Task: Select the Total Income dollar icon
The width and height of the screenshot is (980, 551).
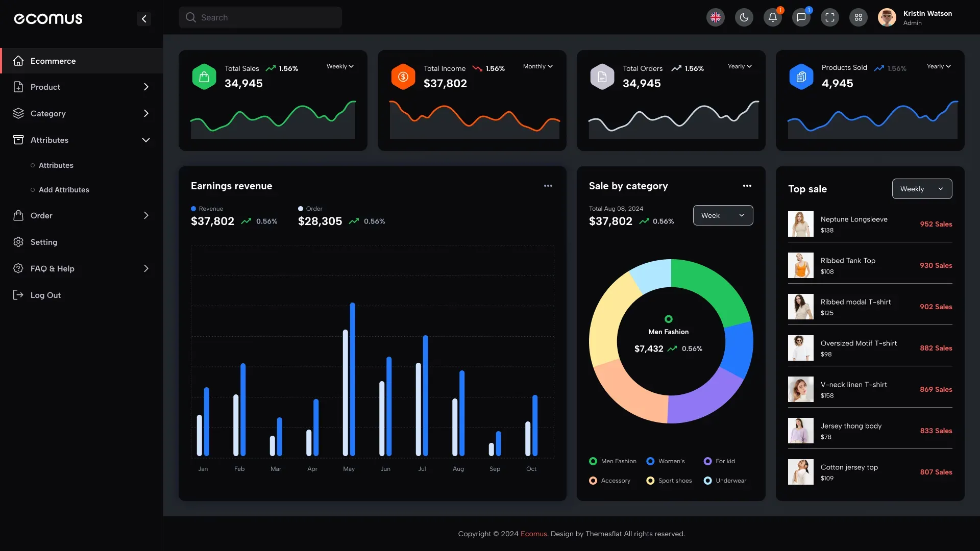Action: pyautogui.click(x=403, y=77)
